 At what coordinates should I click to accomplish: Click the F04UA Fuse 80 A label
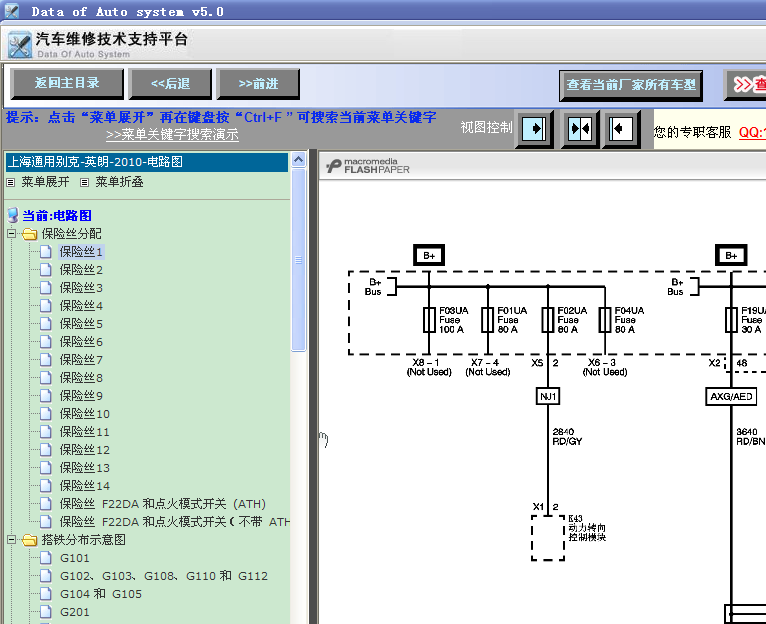point(629,320)
